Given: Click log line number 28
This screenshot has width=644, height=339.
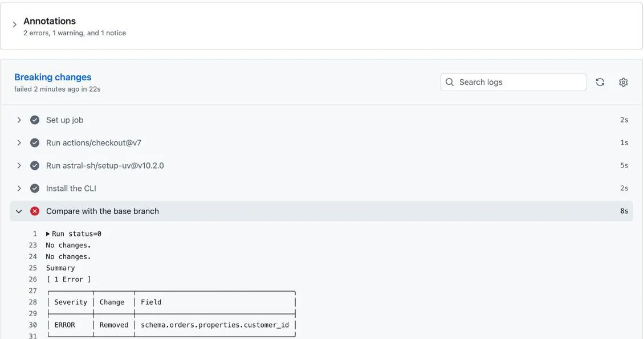Looking at the screenshot, I should coord(33,302).
